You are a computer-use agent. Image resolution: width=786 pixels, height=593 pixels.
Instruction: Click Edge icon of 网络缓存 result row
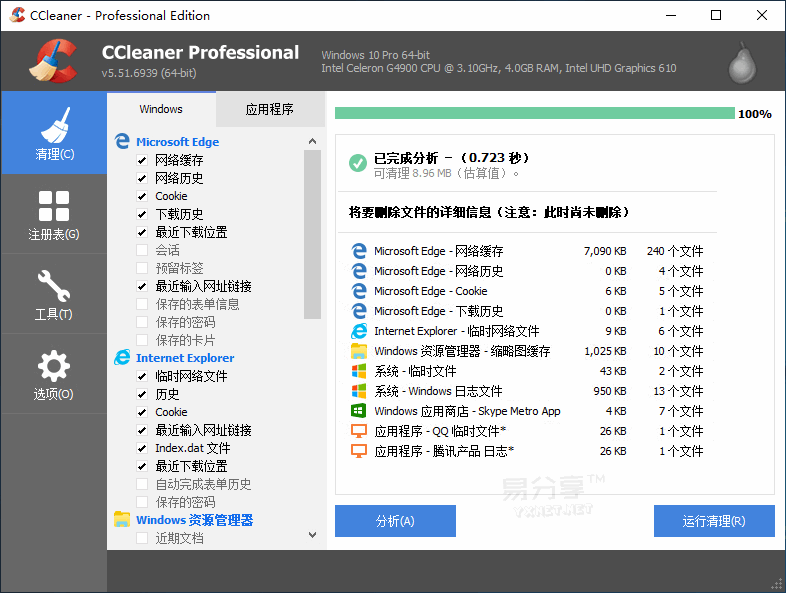pos(359,251)
